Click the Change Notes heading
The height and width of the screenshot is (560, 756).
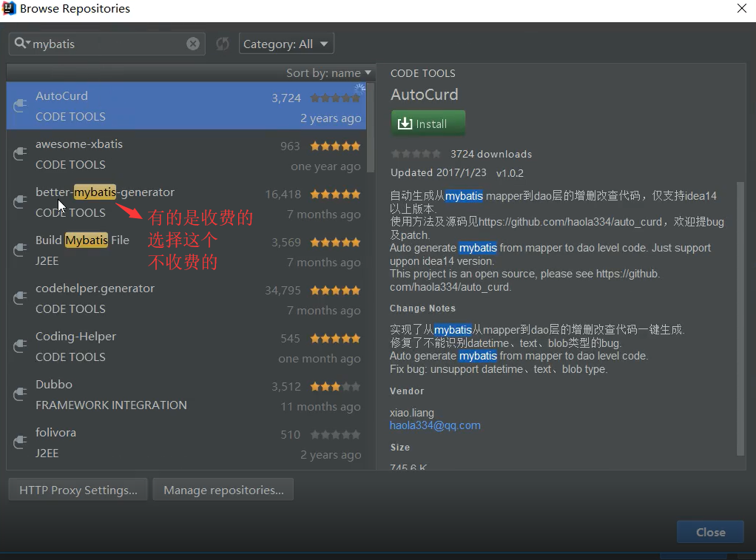(x=422, y=308)
